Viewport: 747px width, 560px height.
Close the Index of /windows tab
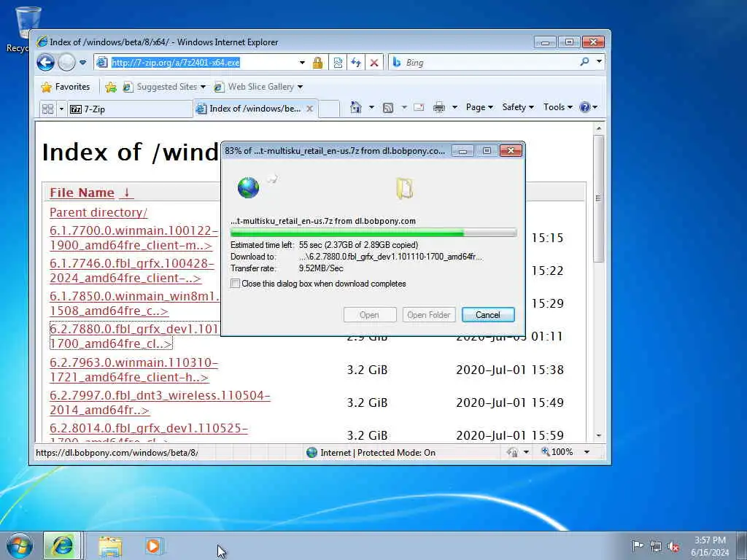[x=309, y=109]
